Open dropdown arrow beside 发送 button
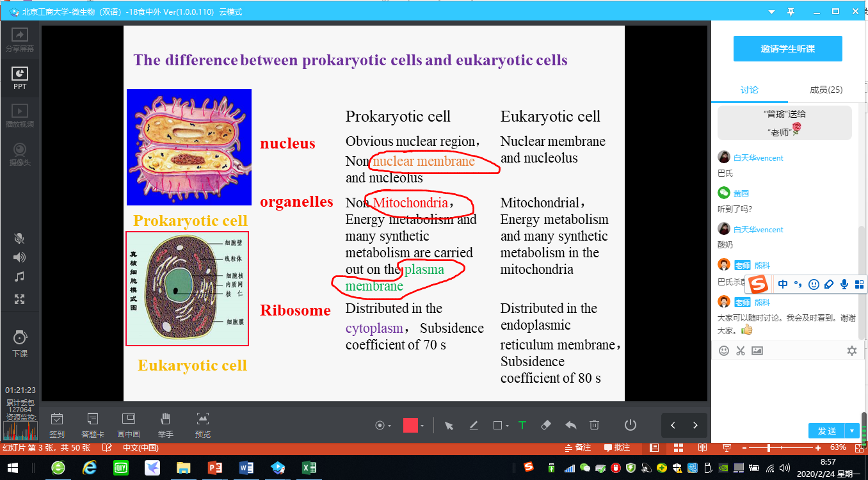The image size is (868, 480). [x=852, y=431]
